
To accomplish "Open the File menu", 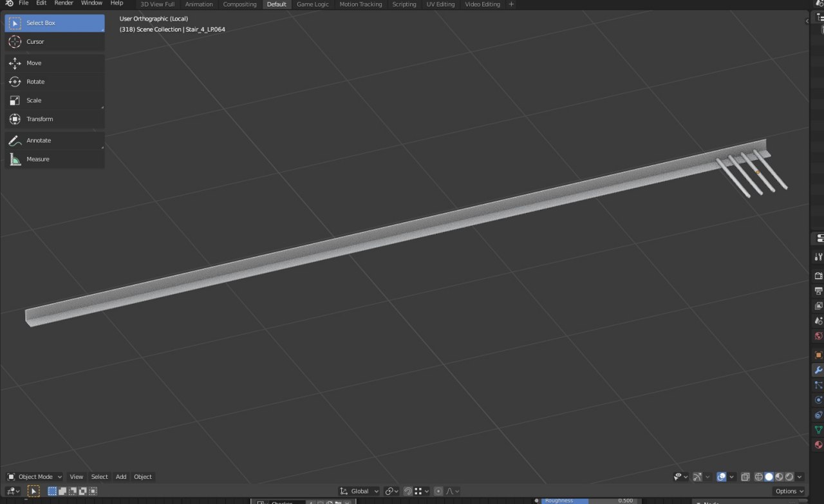I will pyautogui.click(x=23, y=4).
